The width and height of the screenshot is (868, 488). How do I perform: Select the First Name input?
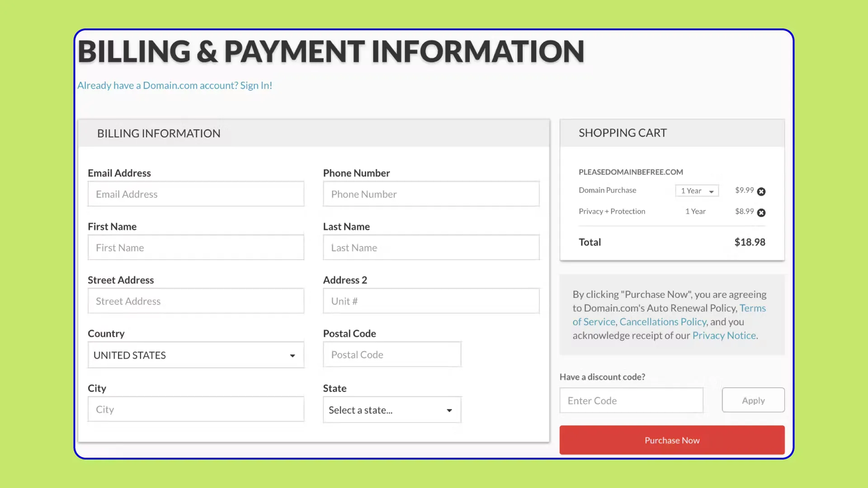tap(196, 248)
